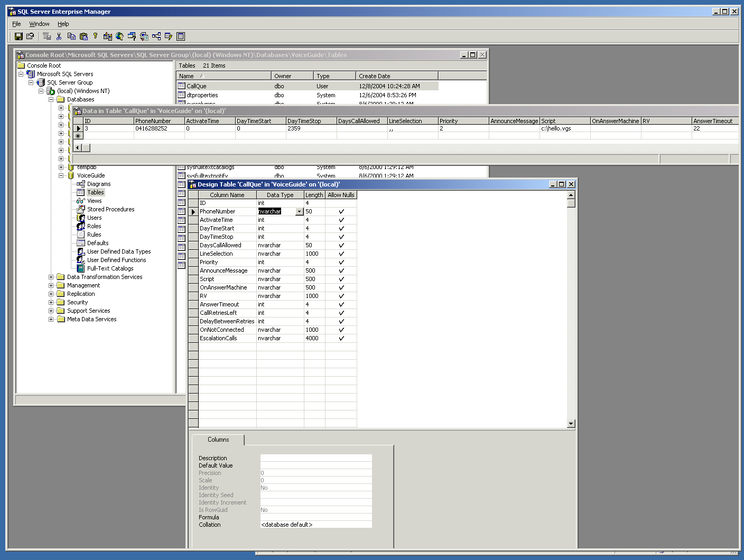Collapse the Microsoft SQL Servers node
744x560 pixels.
(21, 74)
